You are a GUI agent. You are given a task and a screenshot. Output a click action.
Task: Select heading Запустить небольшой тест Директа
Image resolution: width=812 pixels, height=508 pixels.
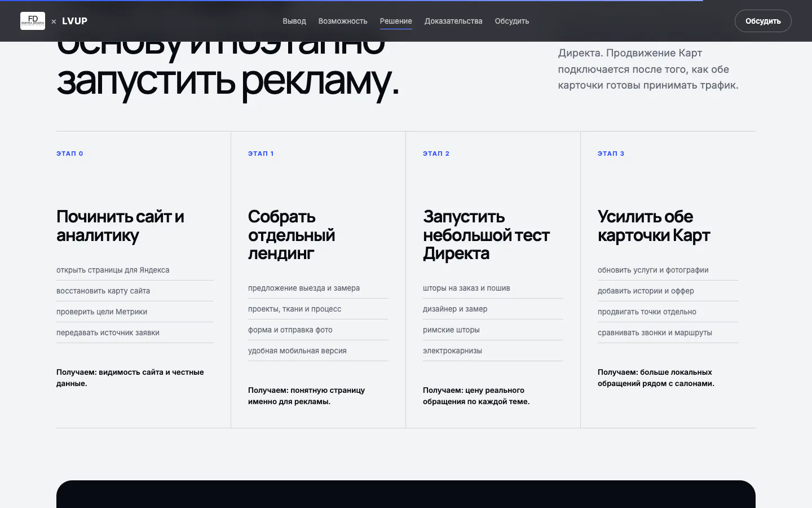(x=486, y=235)
